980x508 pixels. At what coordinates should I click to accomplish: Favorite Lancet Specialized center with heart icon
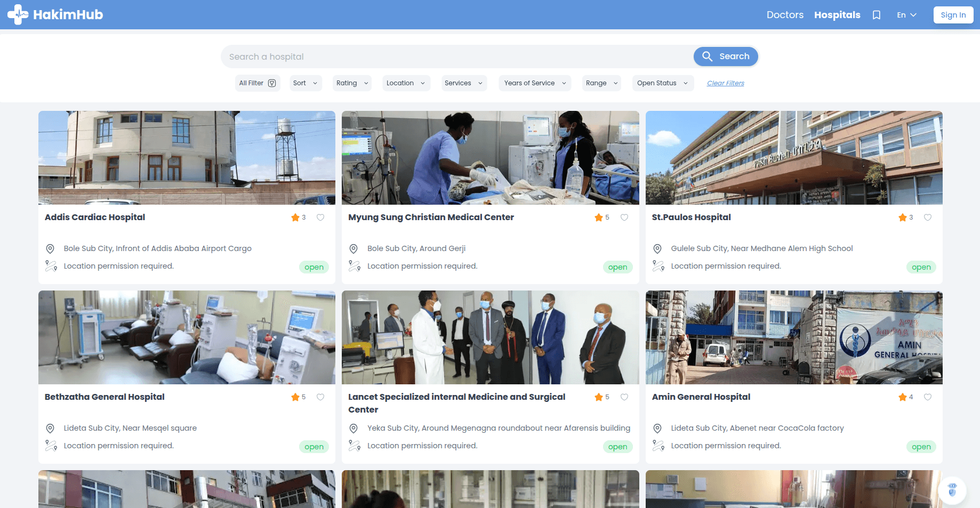(624, 397)
